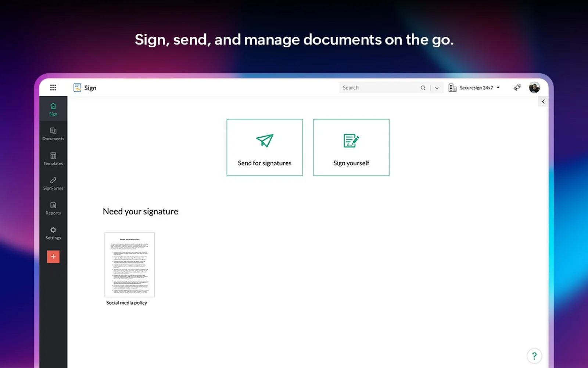The image size is (588, 368).
Task: Click the red plus create button
Action: [53, 256]
